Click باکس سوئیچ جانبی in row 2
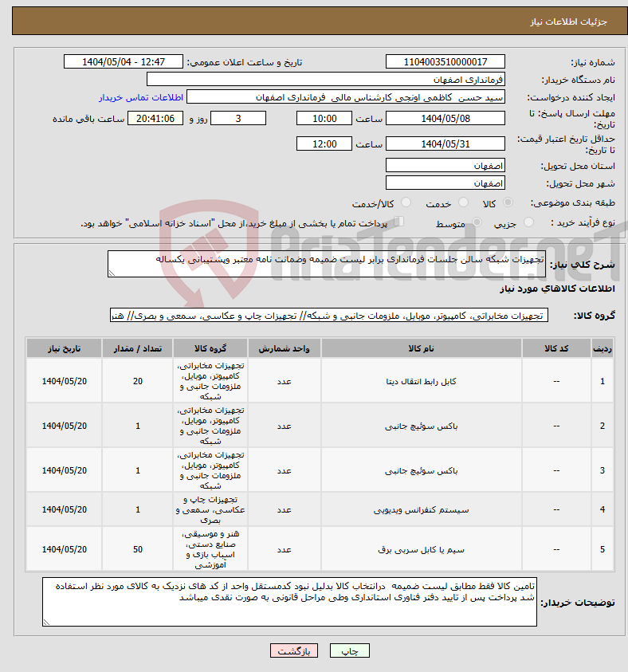The image size is (628, 672). pyautogui.click(x=421, y=426)
